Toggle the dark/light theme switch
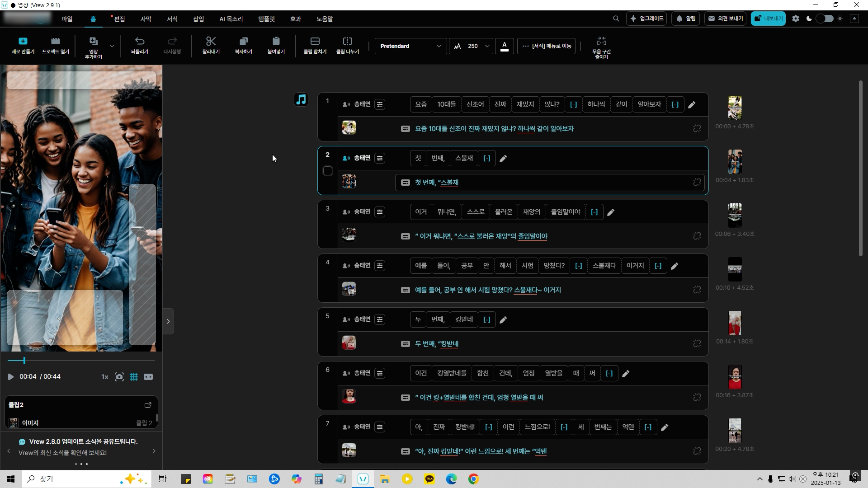 pyautogui.click(x=824, y=19)
